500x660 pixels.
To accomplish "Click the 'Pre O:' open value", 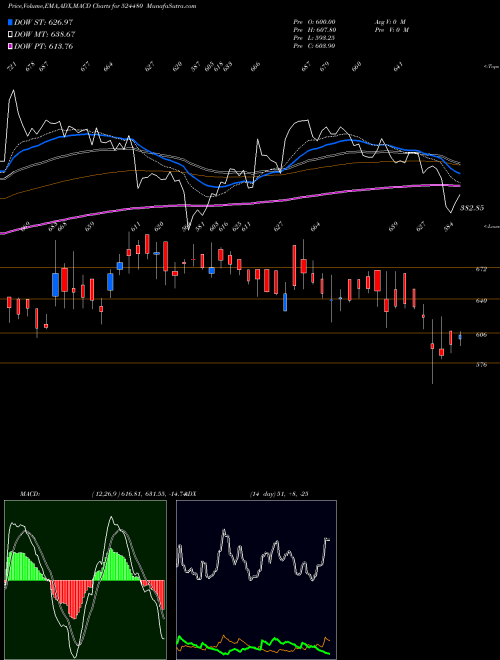I will point(314,22).
